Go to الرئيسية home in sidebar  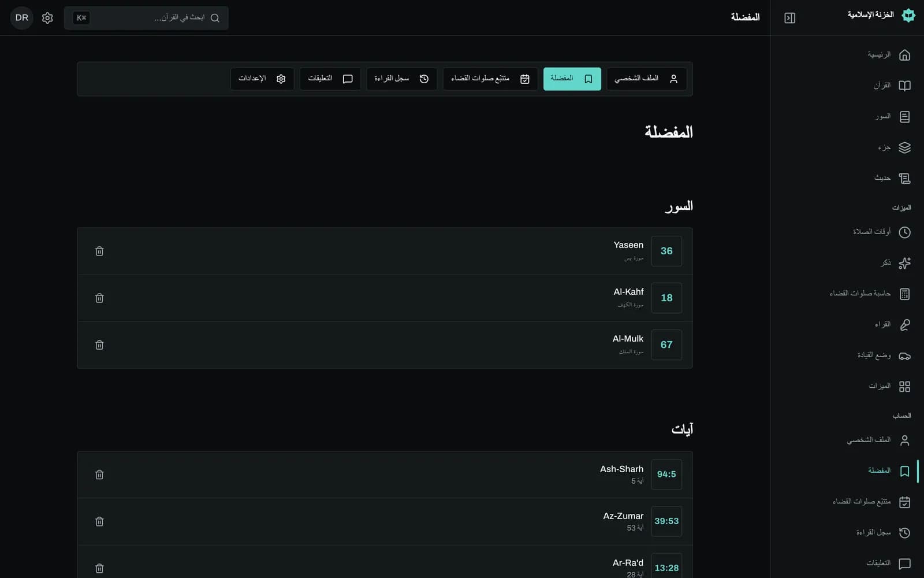[x=889, y=55]
